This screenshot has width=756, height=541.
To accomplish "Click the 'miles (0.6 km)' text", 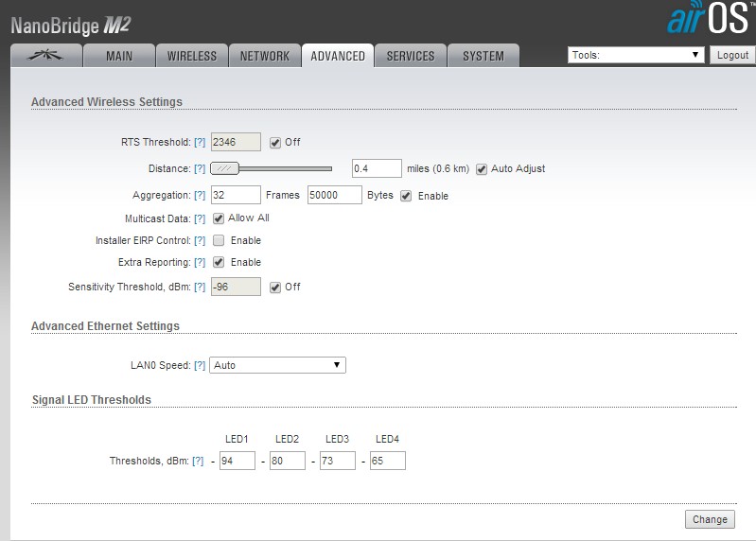I will [x=438, y=168].
